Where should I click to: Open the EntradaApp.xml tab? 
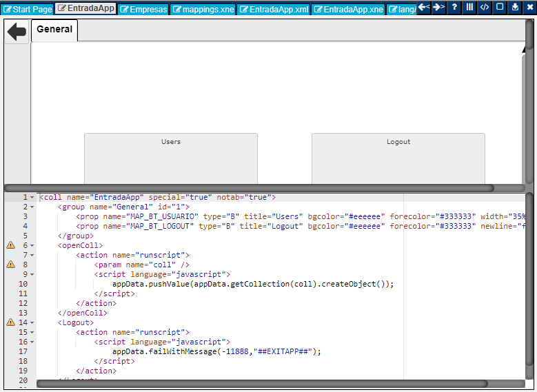[274, 9]
